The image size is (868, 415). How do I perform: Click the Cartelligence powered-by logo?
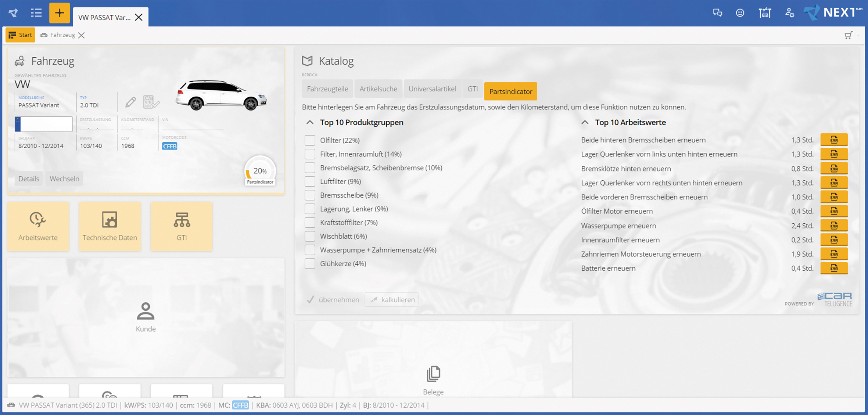835,299
